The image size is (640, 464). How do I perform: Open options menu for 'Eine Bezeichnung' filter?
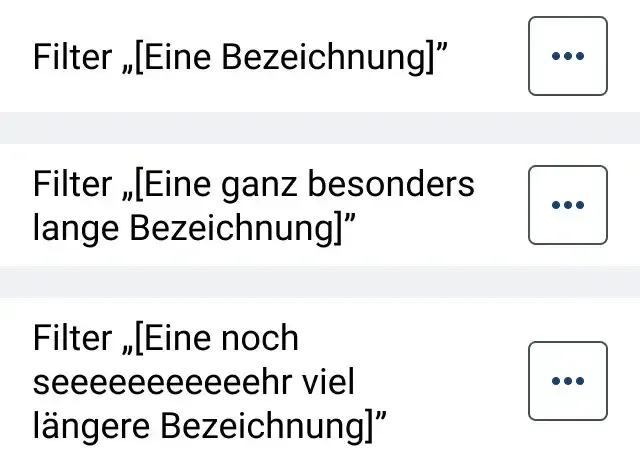click(x=568, y=56)
